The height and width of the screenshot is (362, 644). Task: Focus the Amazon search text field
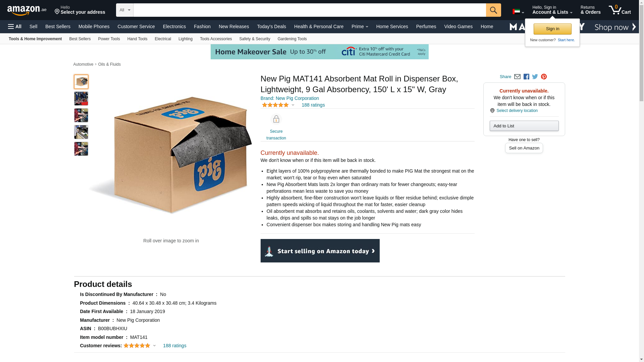[x=309, y=10]
